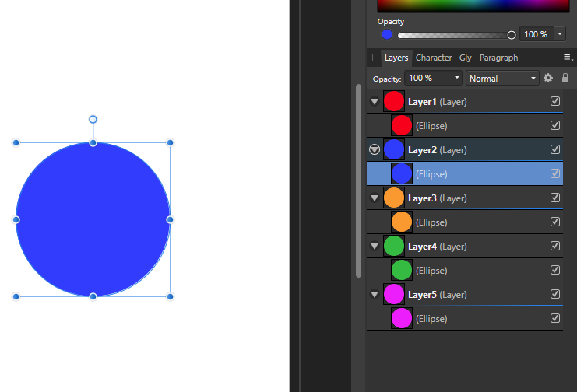Open the Normal blend mode dropdown

(x=502, y=79)
